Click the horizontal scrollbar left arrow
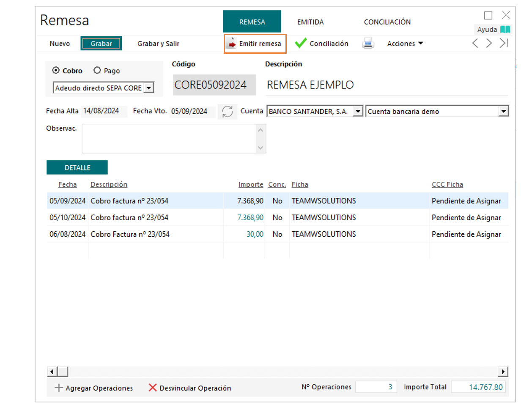532x405 pixels. tap(52, 372)
